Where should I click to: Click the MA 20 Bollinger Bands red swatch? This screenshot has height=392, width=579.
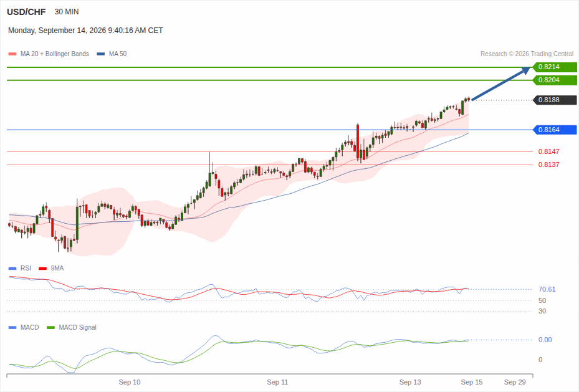12,54
